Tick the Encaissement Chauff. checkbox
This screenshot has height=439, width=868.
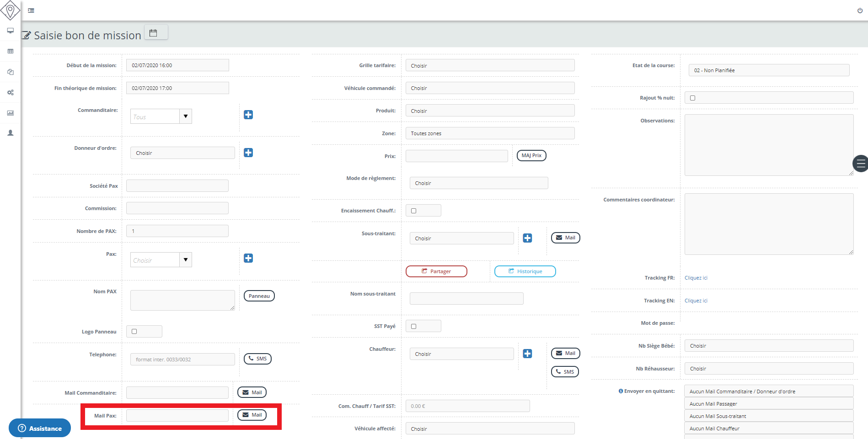click(414, 211)
